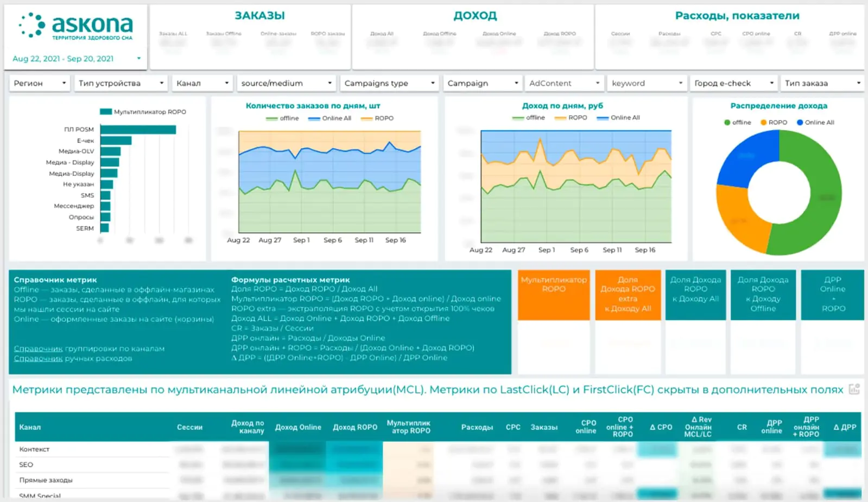The height and width of the screenshot is (502, 868).
Task: Select the Контекст row in the channel table
Action: coord(438,449)
